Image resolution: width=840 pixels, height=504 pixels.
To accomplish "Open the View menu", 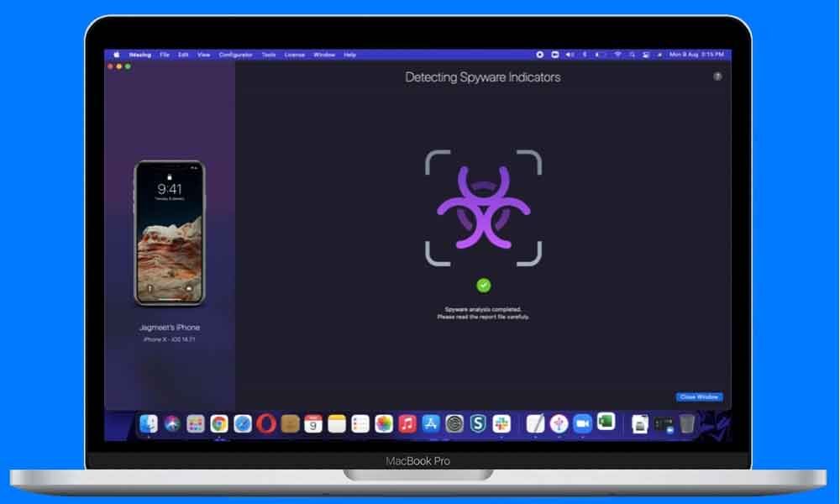I will tap(203, 55).
